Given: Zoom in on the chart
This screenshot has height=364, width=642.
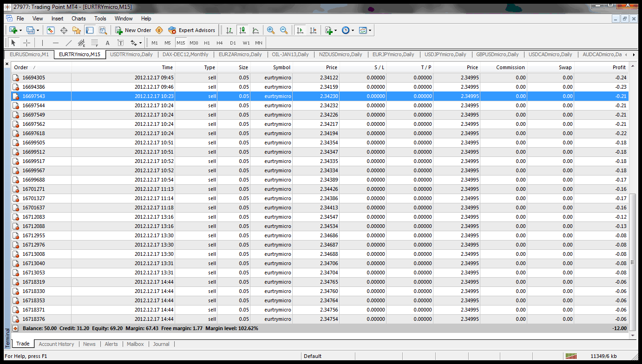Looking at the screenshot, I should pyautogui.click(x=271, y=30).
